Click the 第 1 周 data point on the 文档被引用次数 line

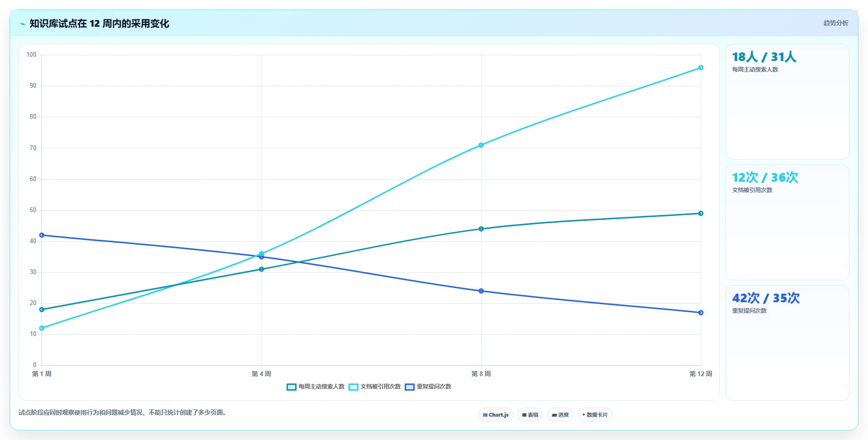pyautogui.click(x=42, y=328)
